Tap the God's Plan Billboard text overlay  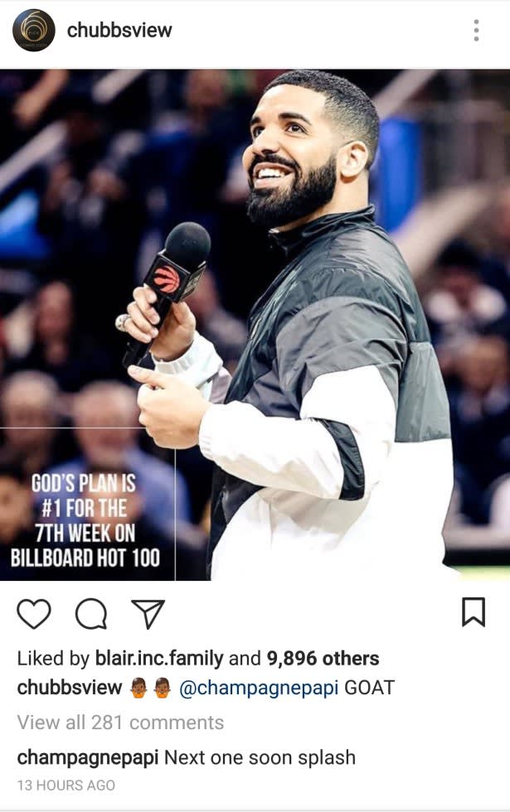coord(85,520)
